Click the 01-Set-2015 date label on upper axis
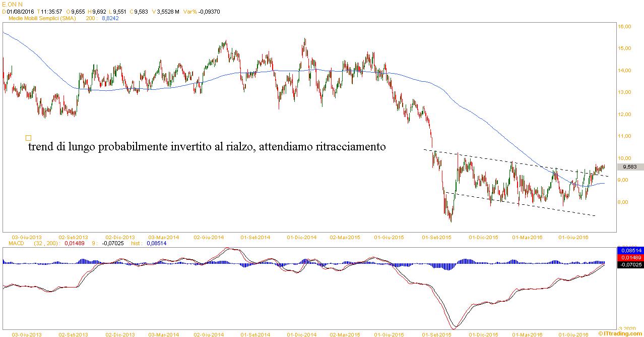This screenshot has height=337, width=644. (436, 237)
